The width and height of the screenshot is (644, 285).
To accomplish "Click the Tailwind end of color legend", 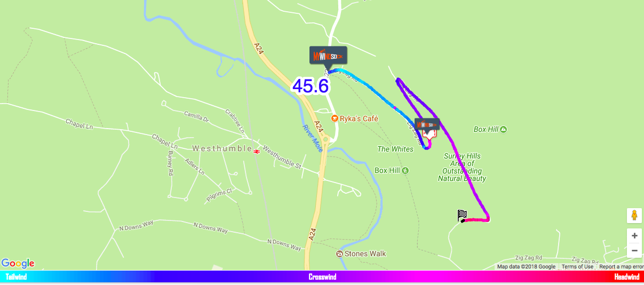I will (x=16, y=277).
